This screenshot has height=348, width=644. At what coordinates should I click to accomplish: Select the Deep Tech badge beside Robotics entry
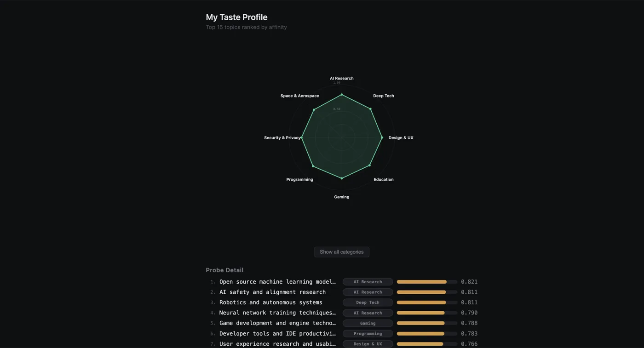(367, 302)
